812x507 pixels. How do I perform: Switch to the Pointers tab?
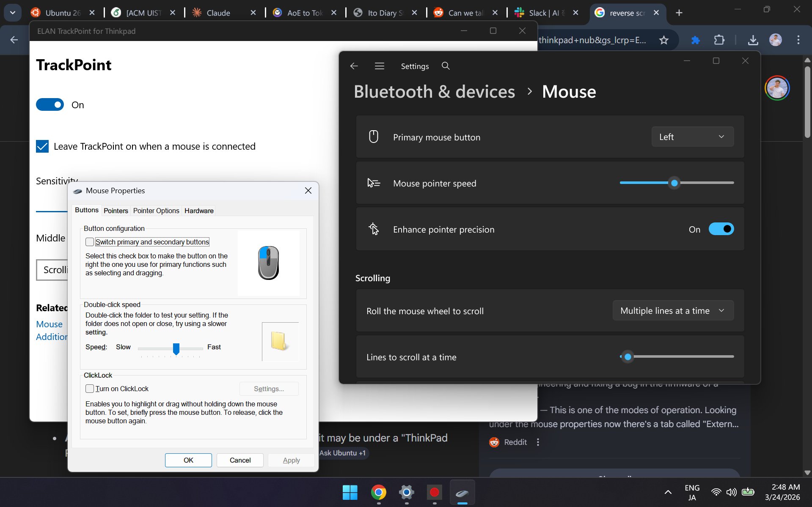pos(116,211)
